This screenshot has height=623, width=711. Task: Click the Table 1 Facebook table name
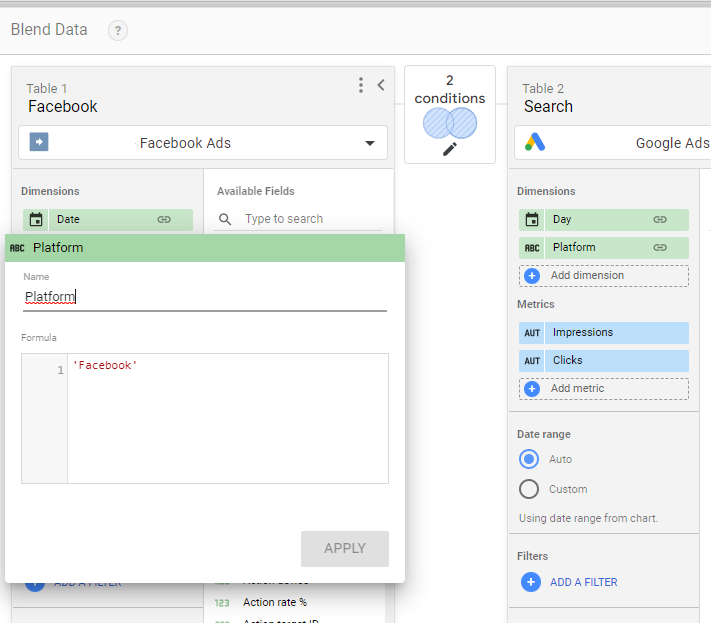click(63, 107)
